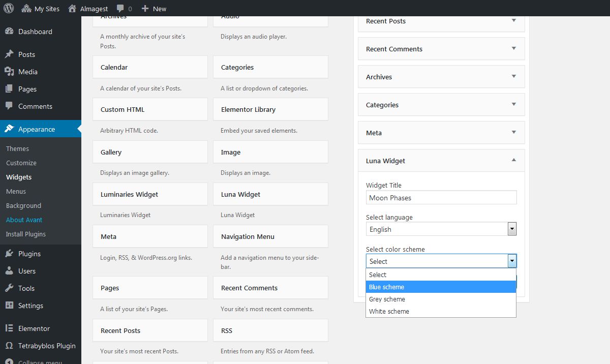Viewport: 610px width, 364px height.
Task: Open the comments bubble icon in admin bar
Action: (x=120, y=9)
